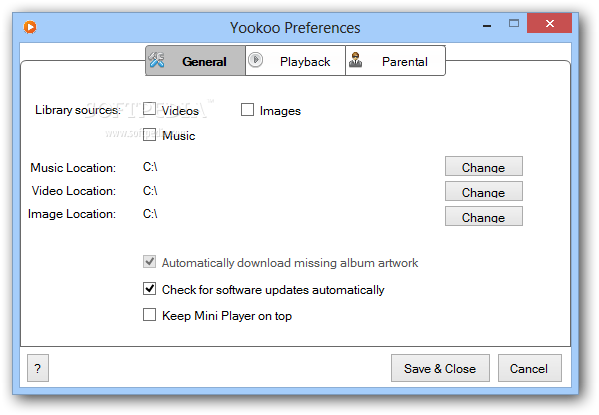This screenshot has height=415, width=599.
Task: Click the play circle icon on Playback tab
Action: click(255, 60)
